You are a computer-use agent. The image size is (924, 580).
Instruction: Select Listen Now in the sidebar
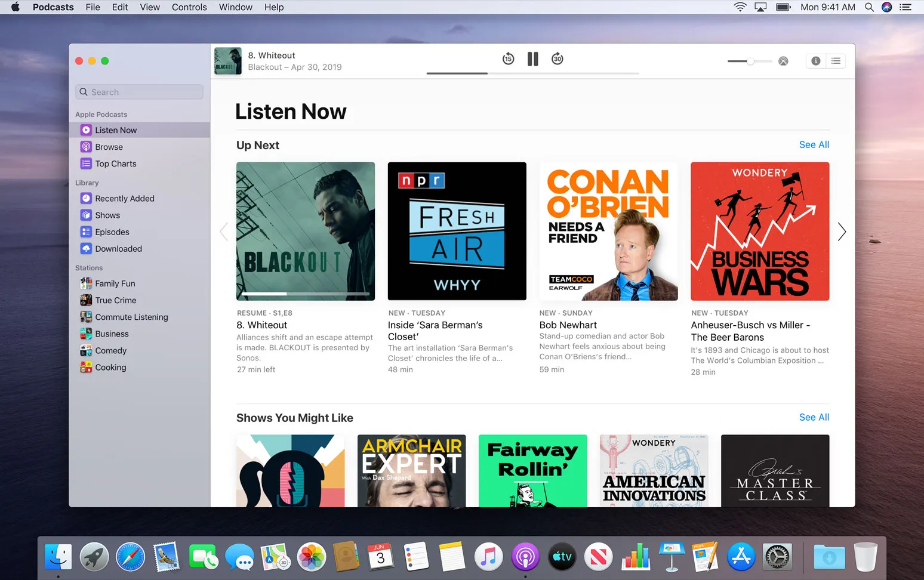(116, 129)
